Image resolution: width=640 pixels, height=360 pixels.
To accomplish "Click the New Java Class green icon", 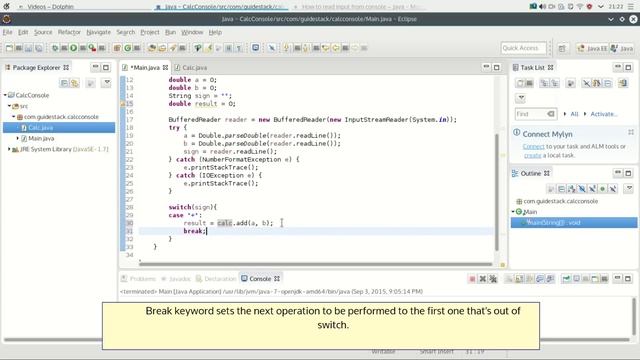I will click(128, 48).
